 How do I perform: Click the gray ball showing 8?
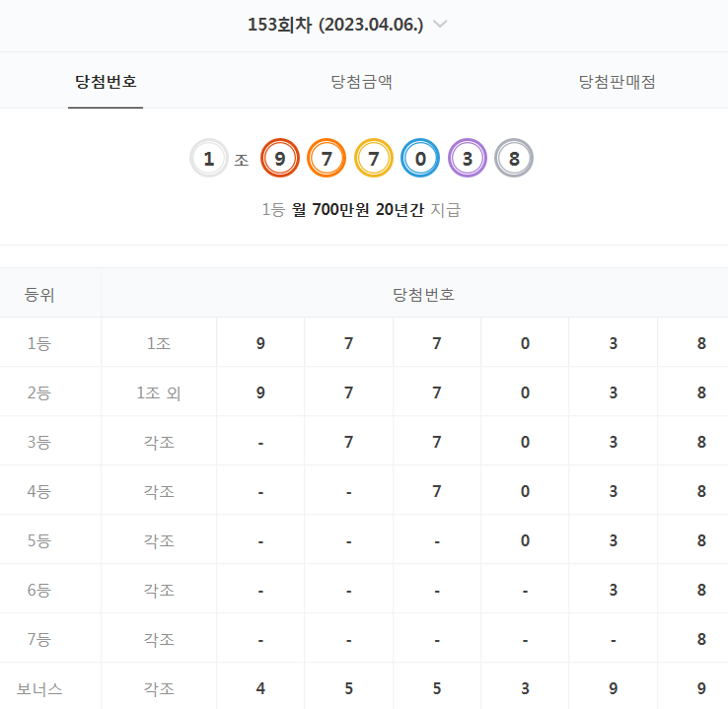514,158
